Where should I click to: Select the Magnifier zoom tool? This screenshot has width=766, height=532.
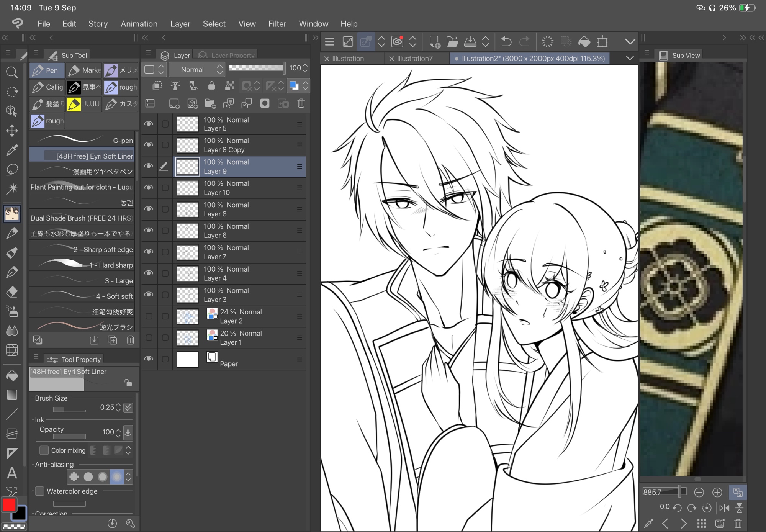(12, 72)
